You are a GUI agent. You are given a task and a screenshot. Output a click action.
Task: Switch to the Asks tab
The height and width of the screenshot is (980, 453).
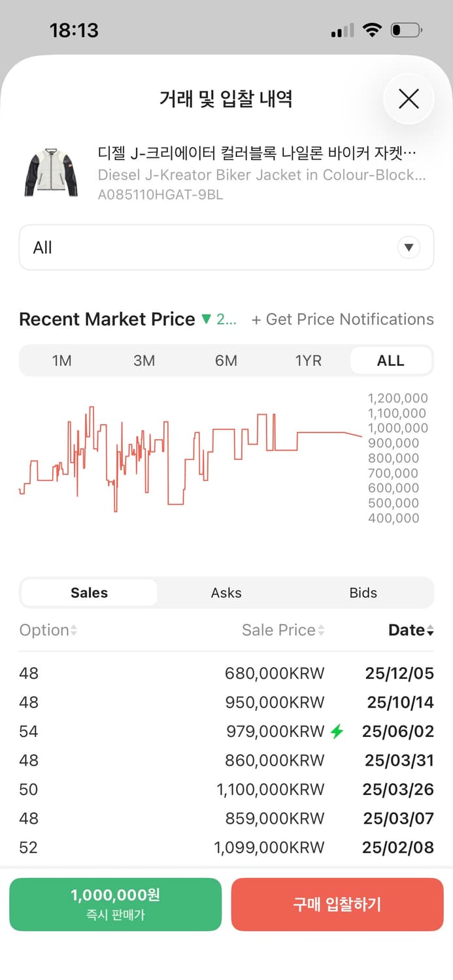[226, 593]
